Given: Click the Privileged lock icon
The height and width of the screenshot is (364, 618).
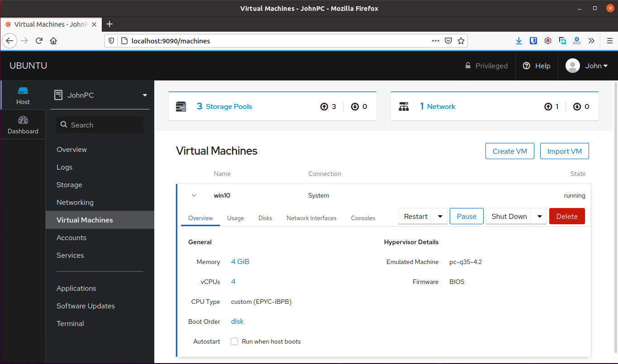Looking at the screenshot, I should coord(468,66).
